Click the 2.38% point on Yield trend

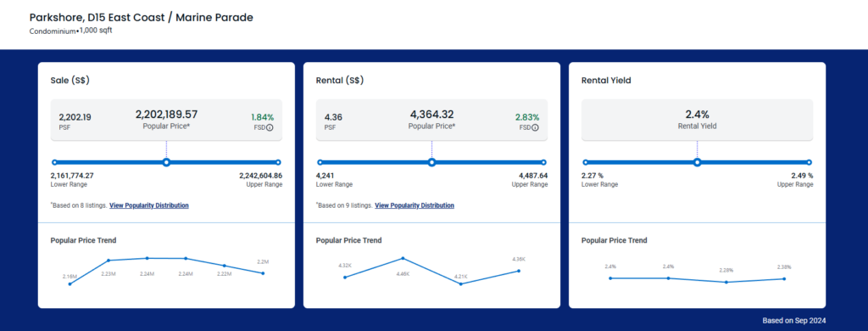(784, 279)
